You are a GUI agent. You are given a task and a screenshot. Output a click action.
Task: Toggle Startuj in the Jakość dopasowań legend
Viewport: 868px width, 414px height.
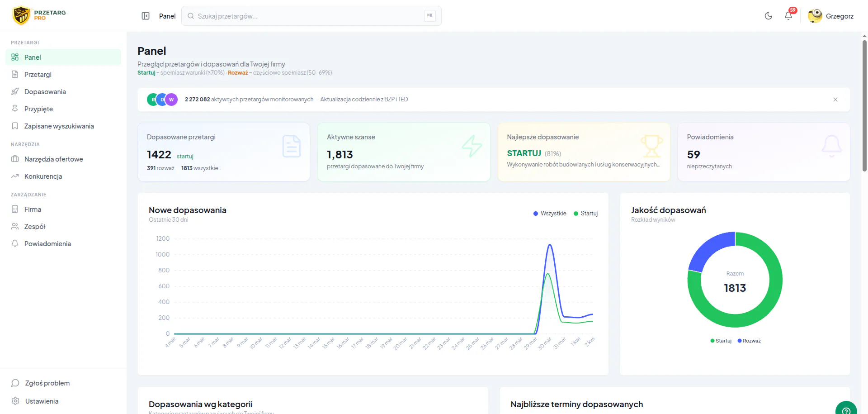coord(721,341)
